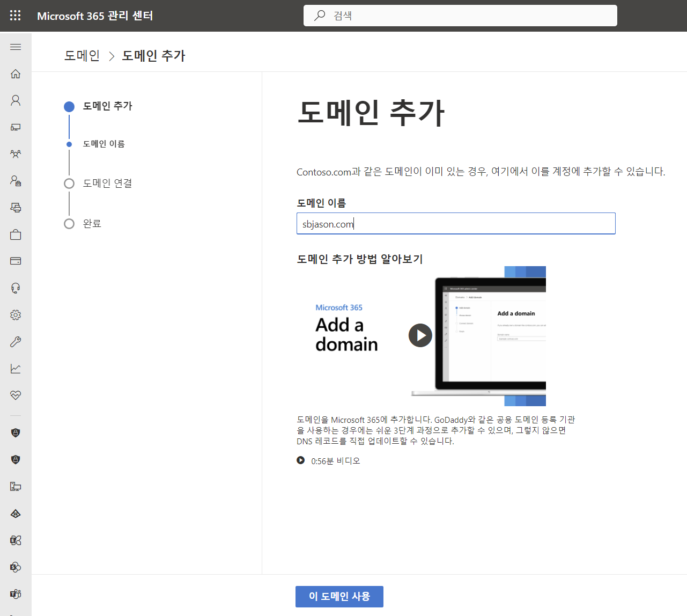Click the 도메인 추가 방법 알아보기 heading
Screen dimensions: 687x616
[360, 259]
